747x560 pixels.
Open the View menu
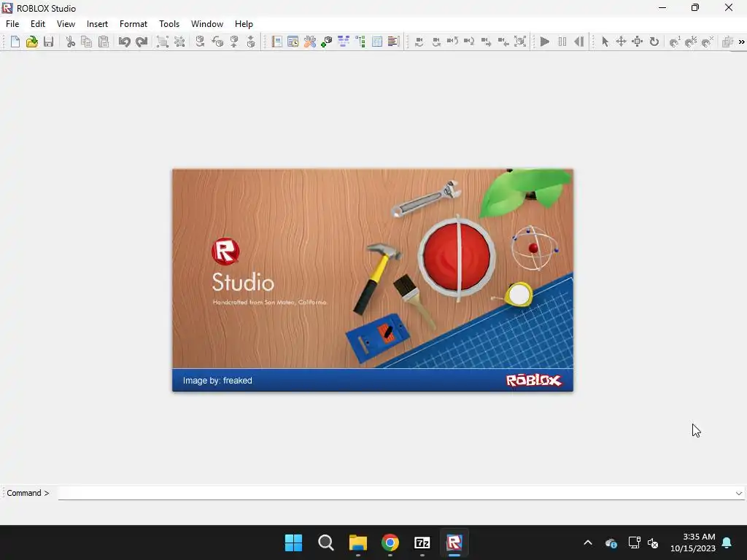point(66,24)
